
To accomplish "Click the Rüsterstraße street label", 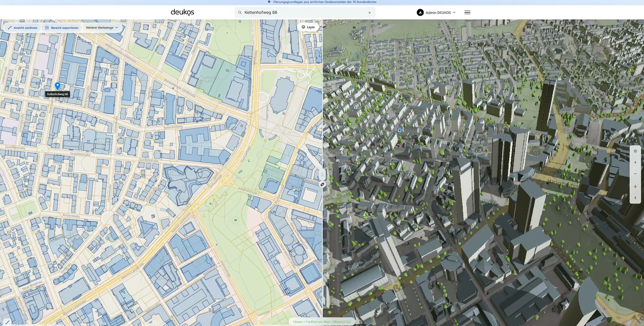I will pyautogui.click(x=71, y=216).
